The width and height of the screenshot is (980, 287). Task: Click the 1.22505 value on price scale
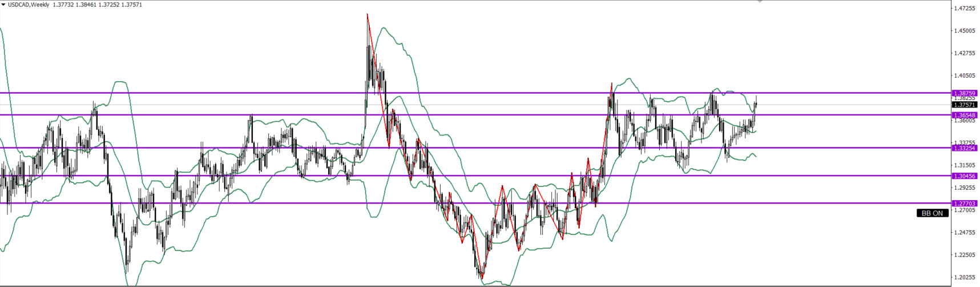click(x=964, y=255)
